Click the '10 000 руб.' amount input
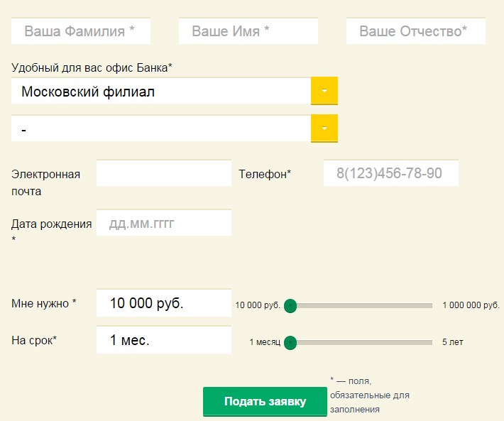504x421 pixels. (x=164, y=303)
